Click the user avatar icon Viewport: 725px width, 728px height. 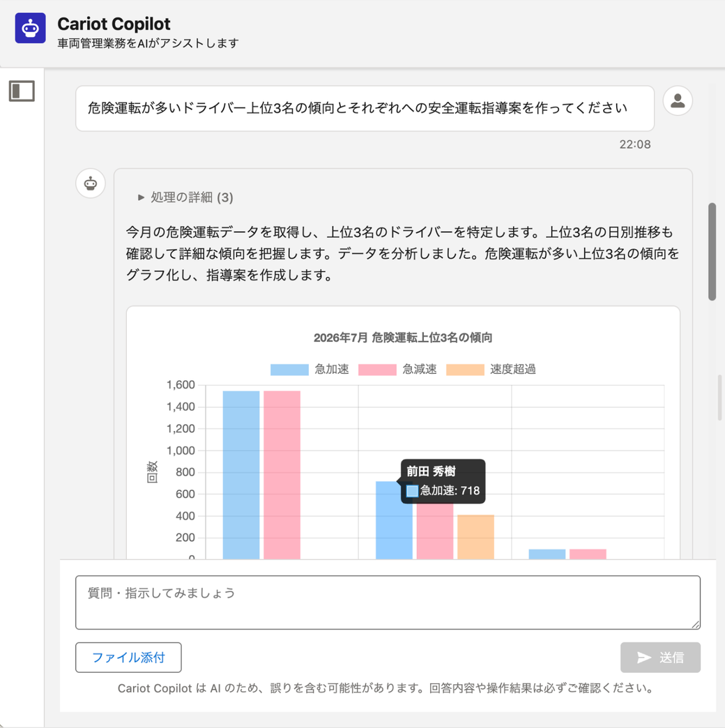(x=677, y=100)
